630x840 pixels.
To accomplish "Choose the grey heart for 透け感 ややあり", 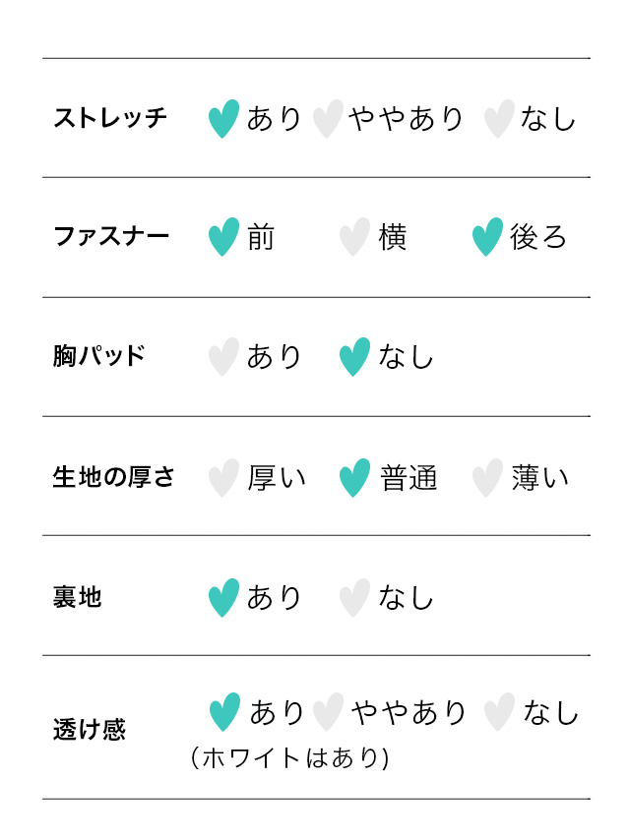I will click(328, 712).
